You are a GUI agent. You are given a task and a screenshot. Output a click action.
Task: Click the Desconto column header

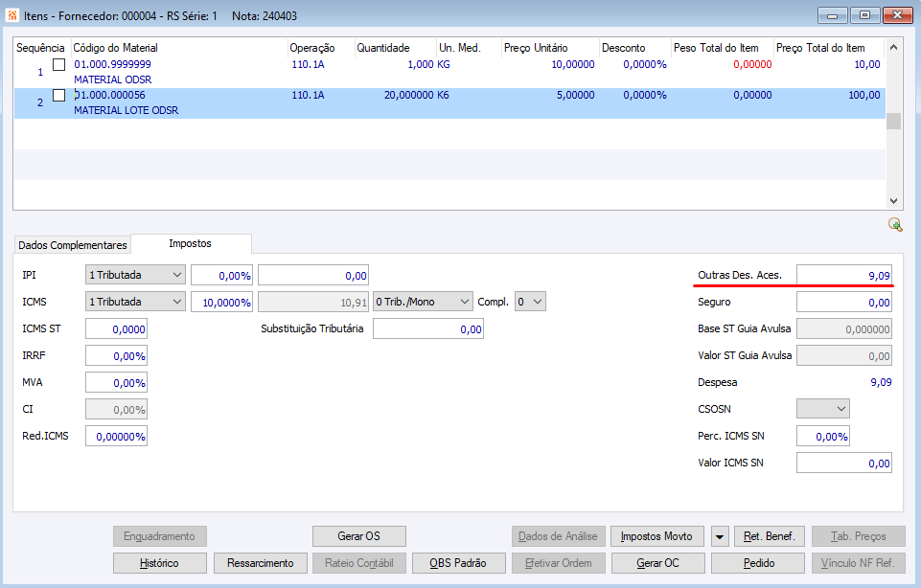(x=635, y=48)
